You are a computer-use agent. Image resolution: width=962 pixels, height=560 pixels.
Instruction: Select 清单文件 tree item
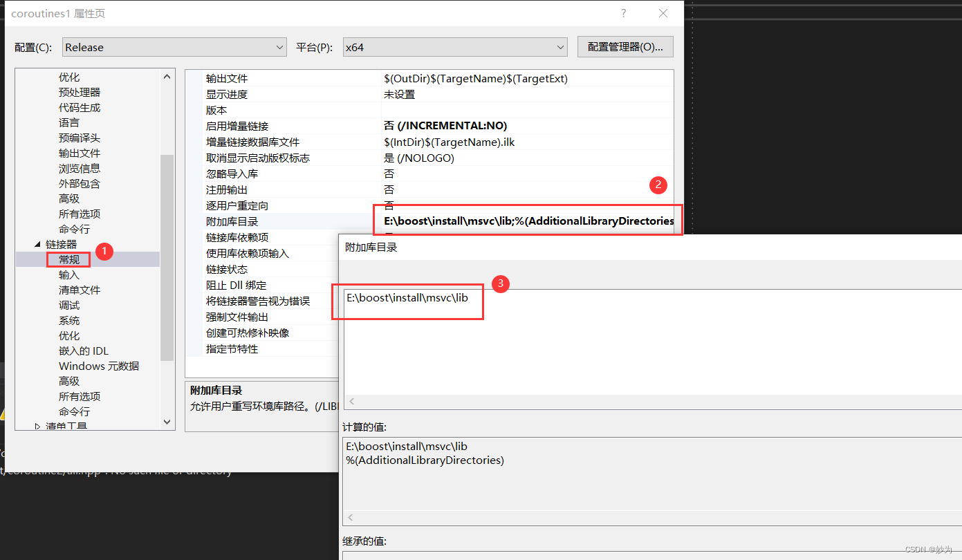pyautogui.click(x=80, y=290)
